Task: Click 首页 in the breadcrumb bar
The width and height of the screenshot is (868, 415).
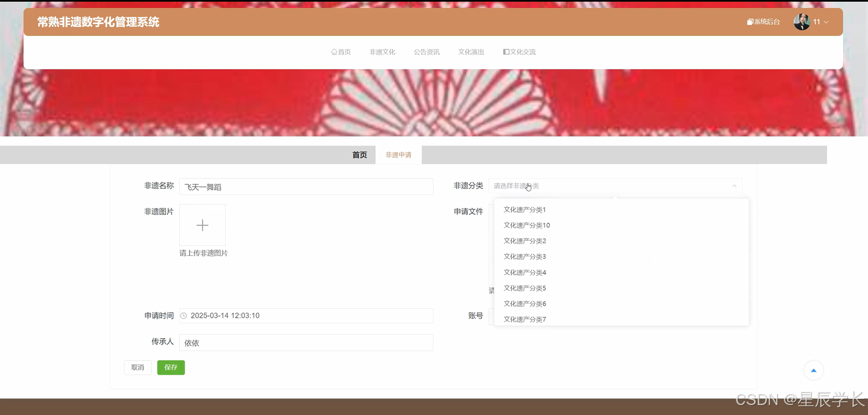Action: pyautogui.click(x=360, y=155)
